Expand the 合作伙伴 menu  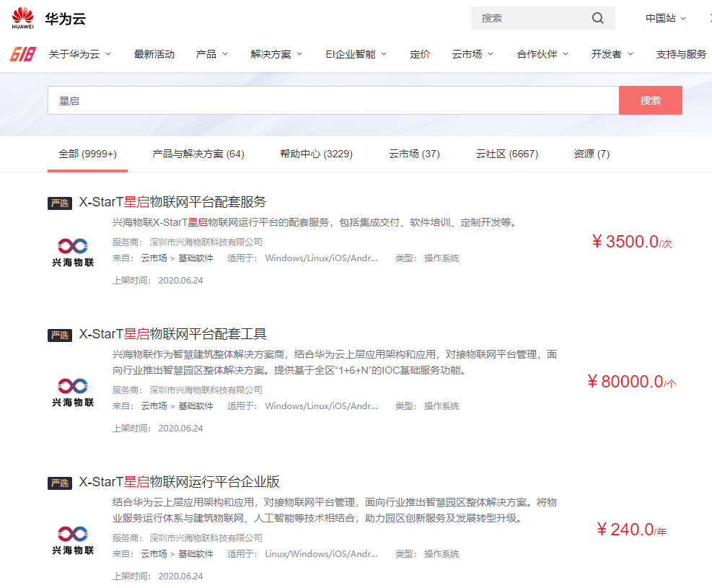click(x=542, y=54)
